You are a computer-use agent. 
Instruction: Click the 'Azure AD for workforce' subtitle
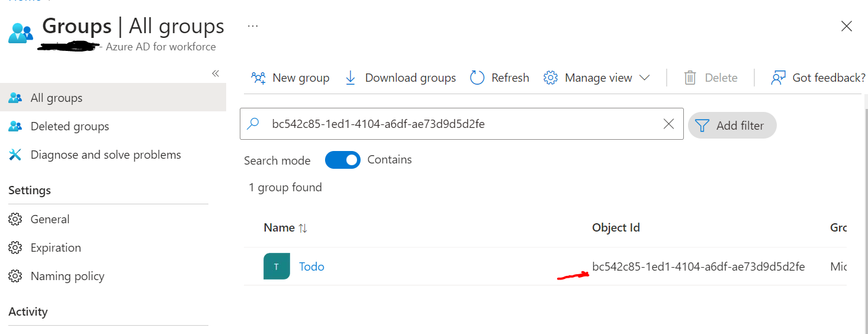click(x=161, y=47)
